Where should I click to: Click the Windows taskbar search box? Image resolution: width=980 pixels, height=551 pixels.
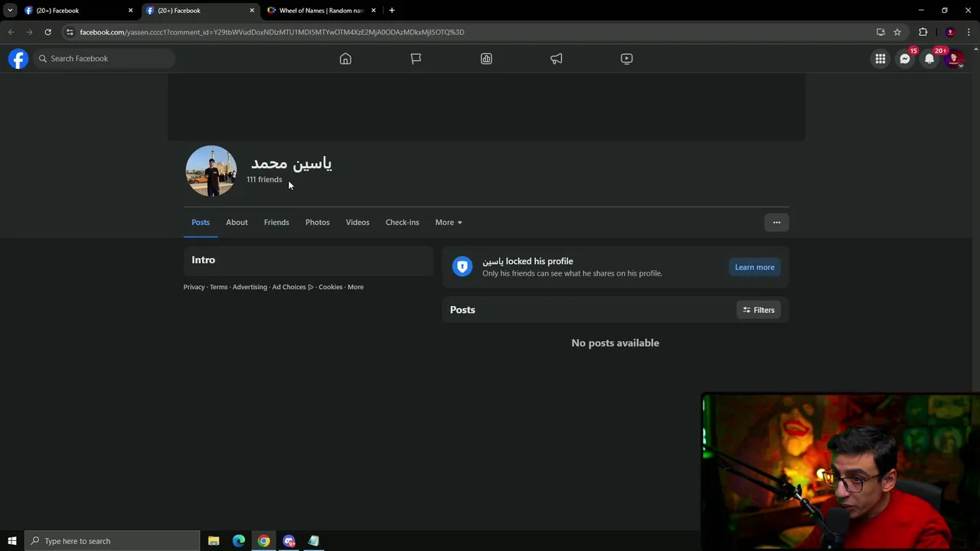(x=113, y=541)
